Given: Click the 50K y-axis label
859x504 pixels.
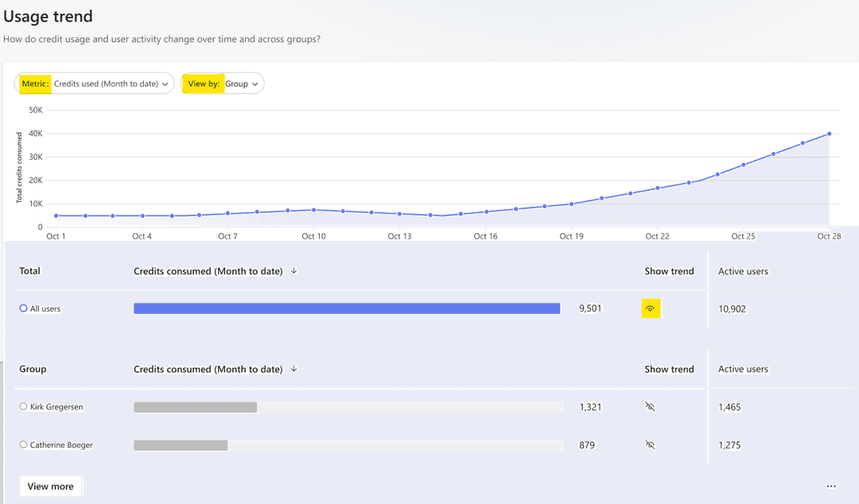Looking at the screenshot, I should click(36, 110).
